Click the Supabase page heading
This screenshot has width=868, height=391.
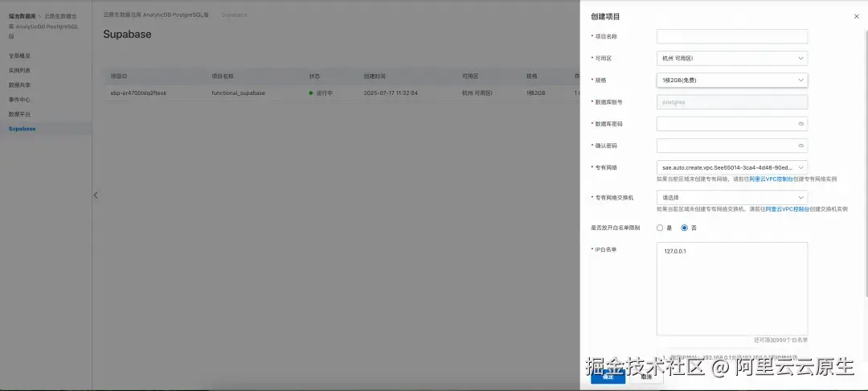[127, 35]
